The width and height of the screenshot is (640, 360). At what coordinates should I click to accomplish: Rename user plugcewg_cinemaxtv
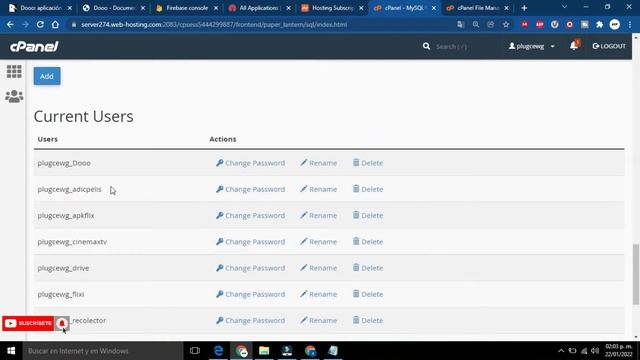(318, 242)
